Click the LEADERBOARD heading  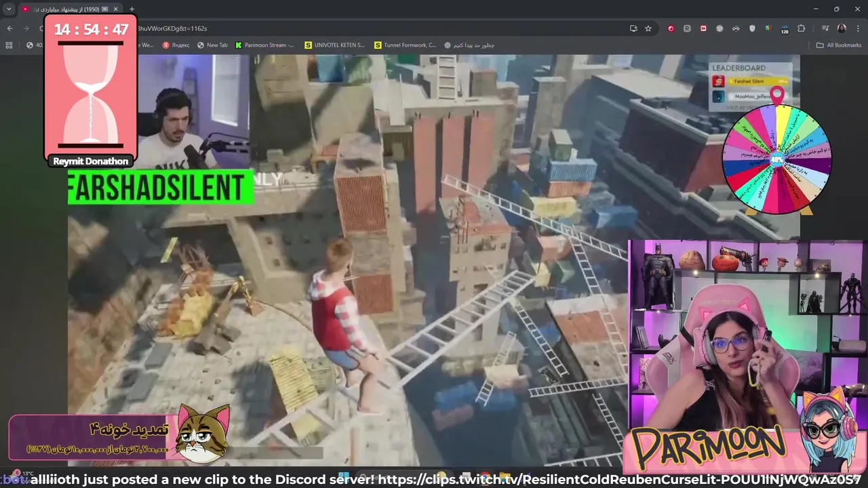click(x=739, y=68)
